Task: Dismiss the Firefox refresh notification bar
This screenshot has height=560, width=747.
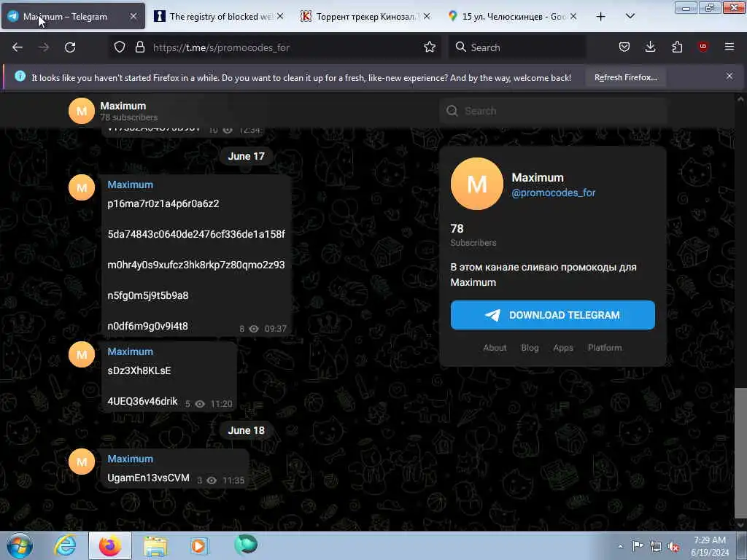Action: click(x=729, y=76)
